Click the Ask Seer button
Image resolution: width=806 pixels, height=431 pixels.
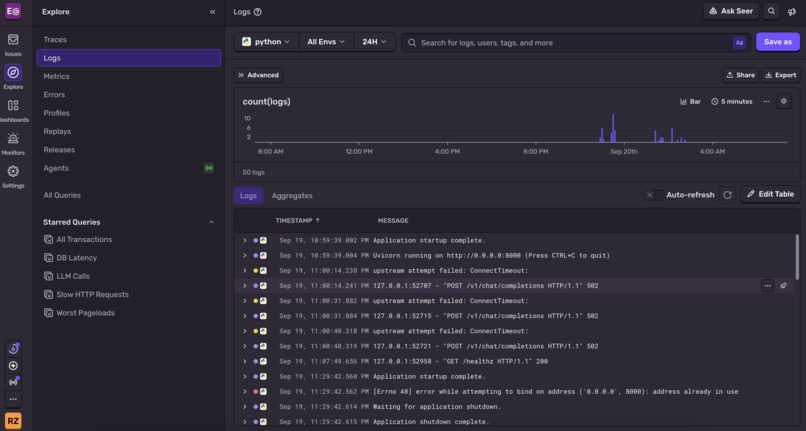click(x=730, y=11)
